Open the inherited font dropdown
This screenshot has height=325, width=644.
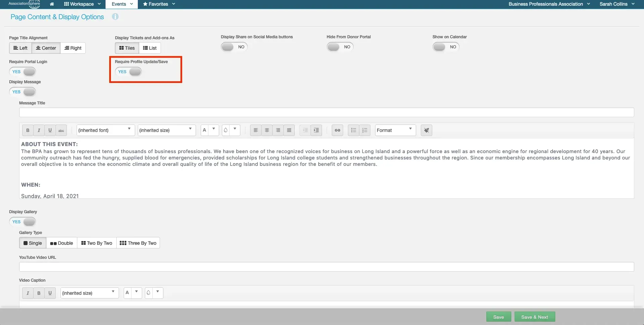tap(106, 130)
